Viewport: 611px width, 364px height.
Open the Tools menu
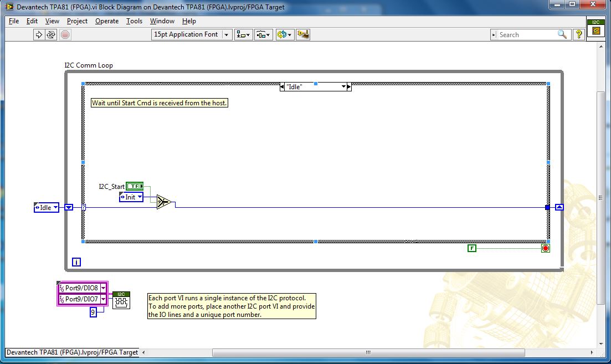point(134,21)
